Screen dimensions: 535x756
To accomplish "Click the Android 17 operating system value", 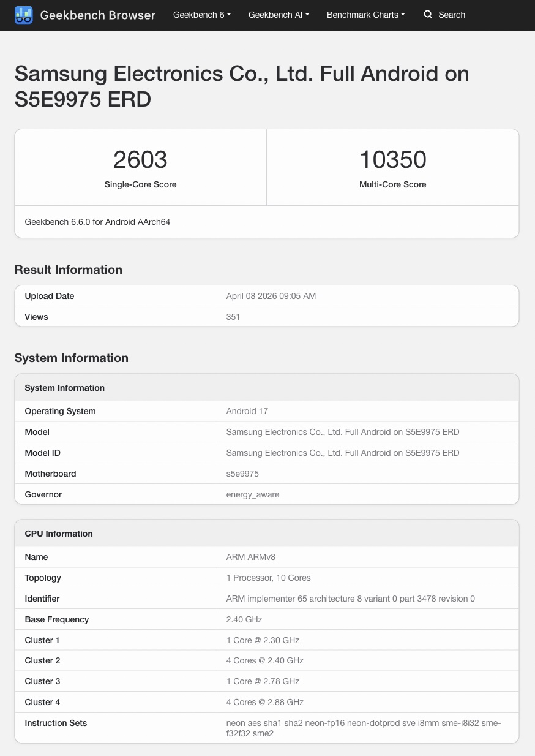I will 247,411.
